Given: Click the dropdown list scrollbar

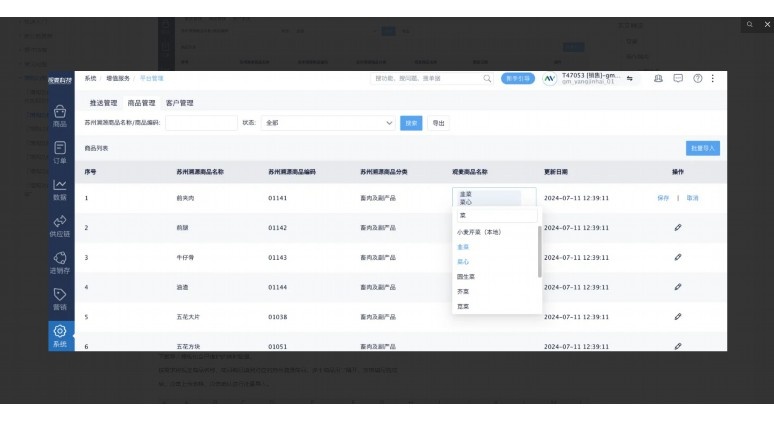Looking at the screenshot, I should 540,251.
